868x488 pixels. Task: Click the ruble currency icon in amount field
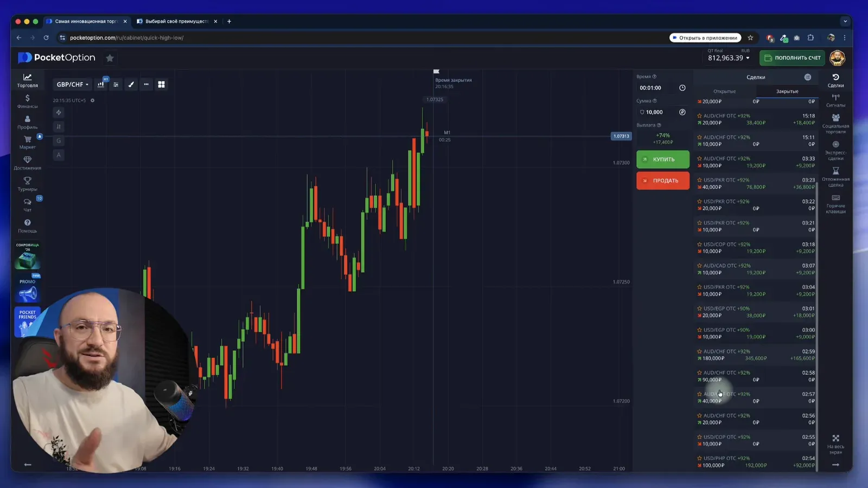tap(682, 112)
